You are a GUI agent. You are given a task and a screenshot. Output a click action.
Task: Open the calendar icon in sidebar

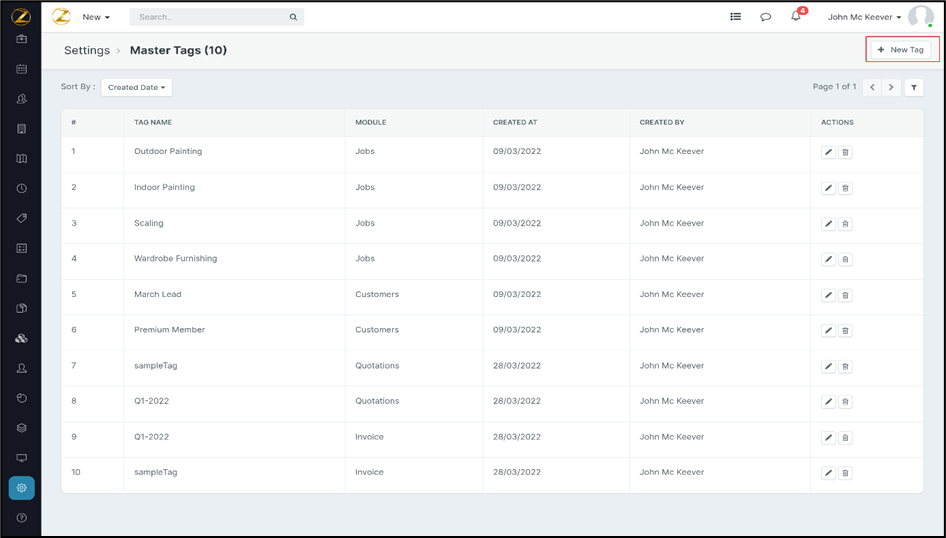(x=21, y=69)
